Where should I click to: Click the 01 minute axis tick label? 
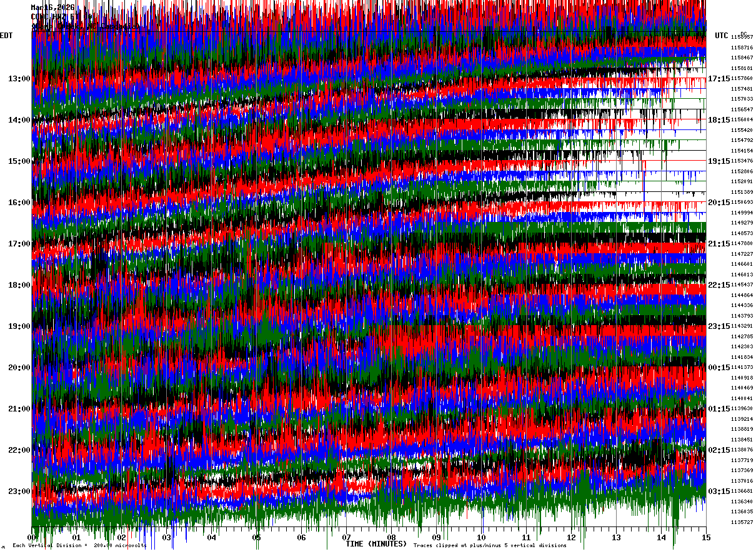pos(77,537)
